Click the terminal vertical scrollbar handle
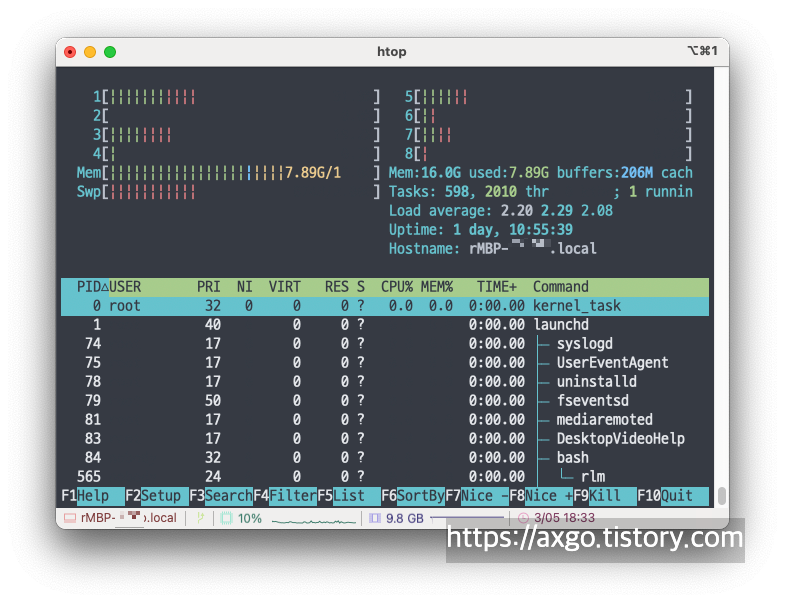The image size is (785, 603). [x=721, y=496]
